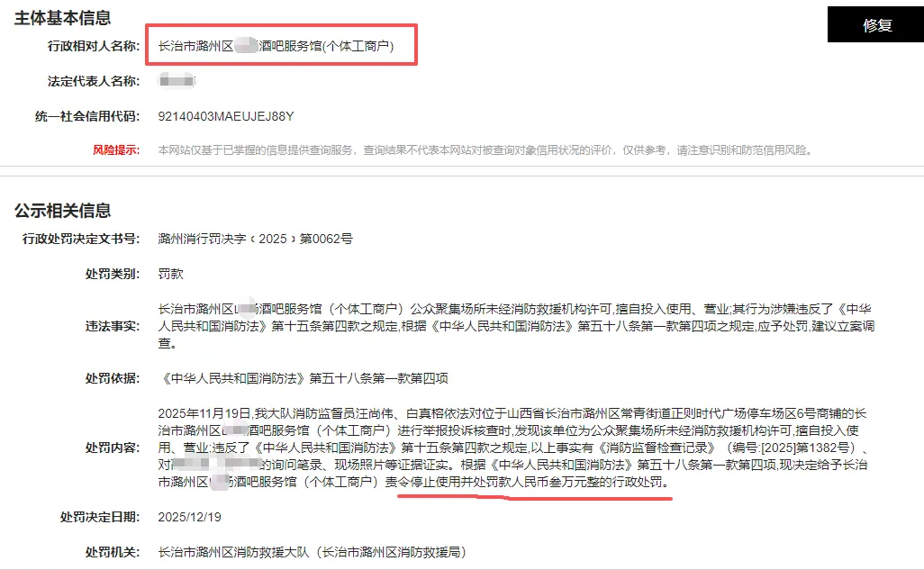
Task: Click document number 潞州消行罚决字第0062号
Action: (255, 239)
